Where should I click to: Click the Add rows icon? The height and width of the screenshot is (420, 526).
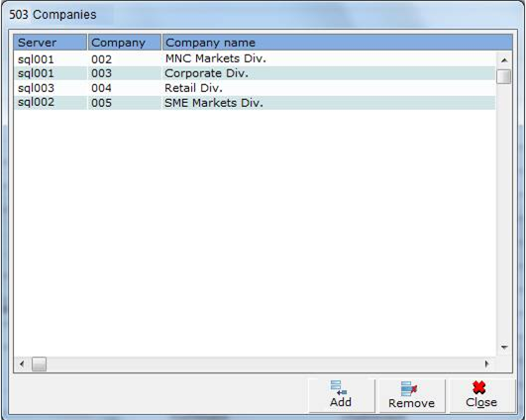click(339, 388)
